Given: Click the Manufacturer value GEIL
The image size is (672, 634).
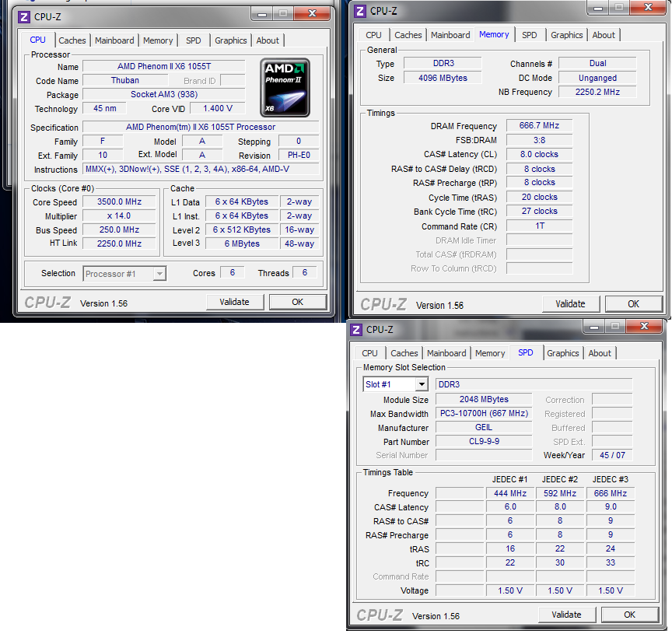Looking at the screenshot, I should pyautogui.click(x=484, y=427).
